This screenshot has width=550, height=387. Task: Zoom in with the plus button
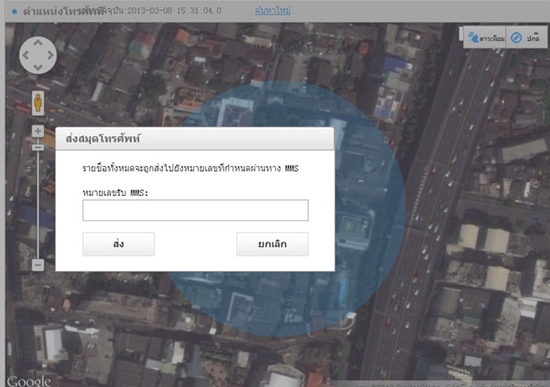pyautogui.click(x=38, y=131)
